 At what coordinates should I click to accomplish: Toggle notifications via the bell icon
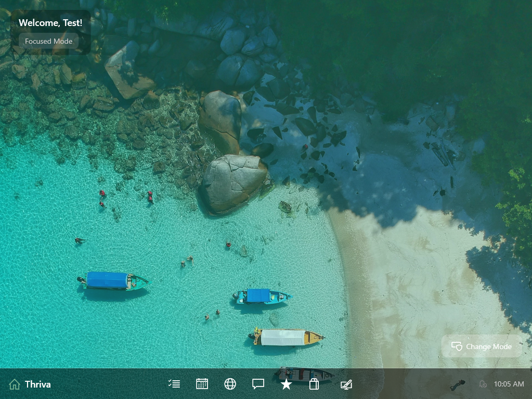(482, 384)
